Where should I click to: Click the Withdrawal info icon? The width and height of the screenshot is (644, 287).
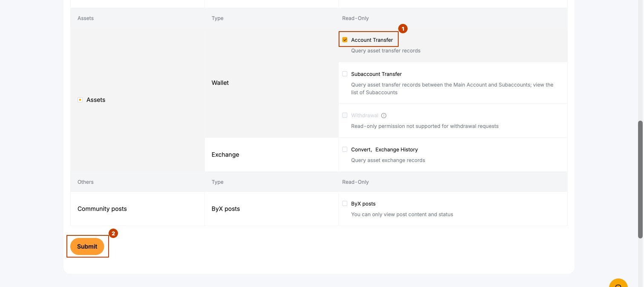click(x=384, y=116)
